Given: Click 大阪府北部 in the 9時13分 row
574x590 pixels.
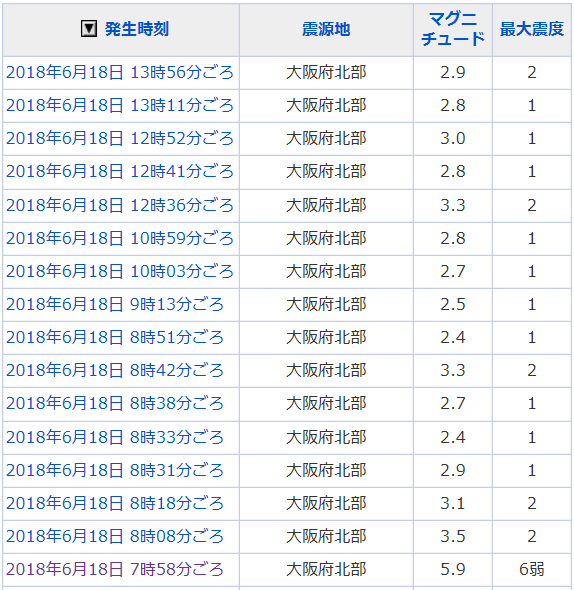Looking at the screenshot, I should (x=326, y=304).
